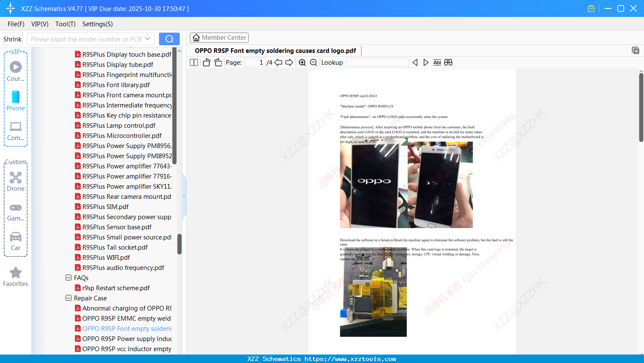The height and width of the screenshot is (363, 644).
Task: Open the Courses video section in sidebar
Action: [x=16, y=71]
